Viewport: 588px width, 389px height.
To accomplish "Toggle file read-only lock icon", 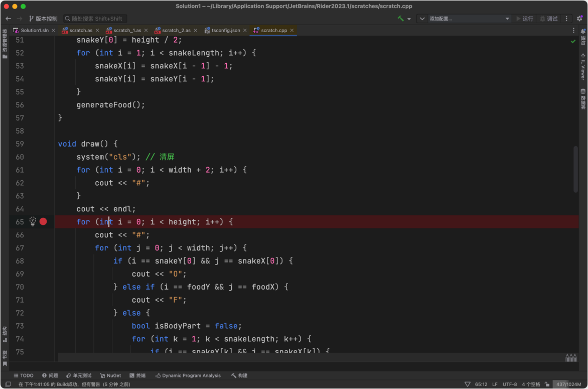I will [547, 384].
